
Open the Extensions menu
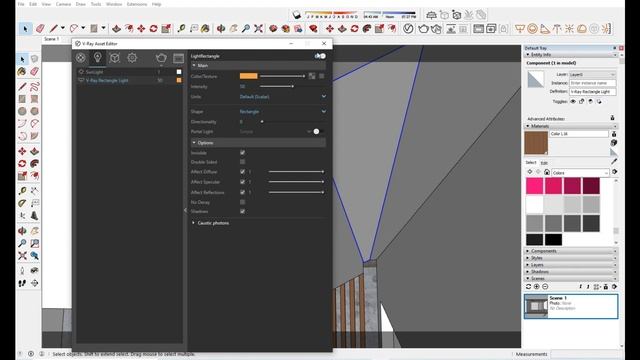click(137, 4)
